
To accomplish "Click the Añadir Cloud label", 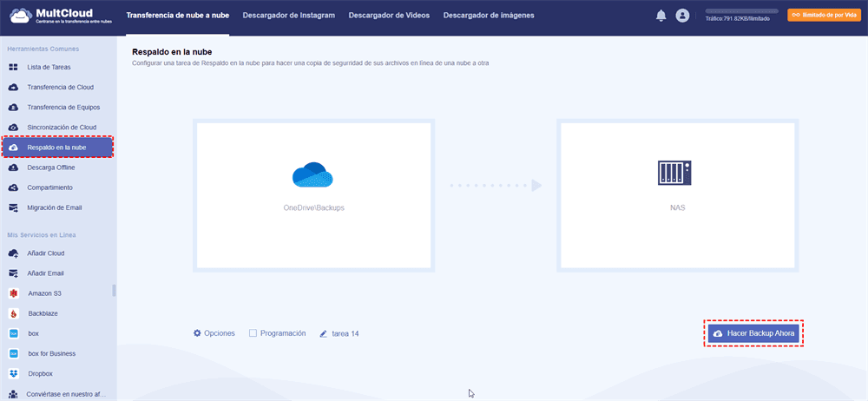I will click(x=46, y=253).
